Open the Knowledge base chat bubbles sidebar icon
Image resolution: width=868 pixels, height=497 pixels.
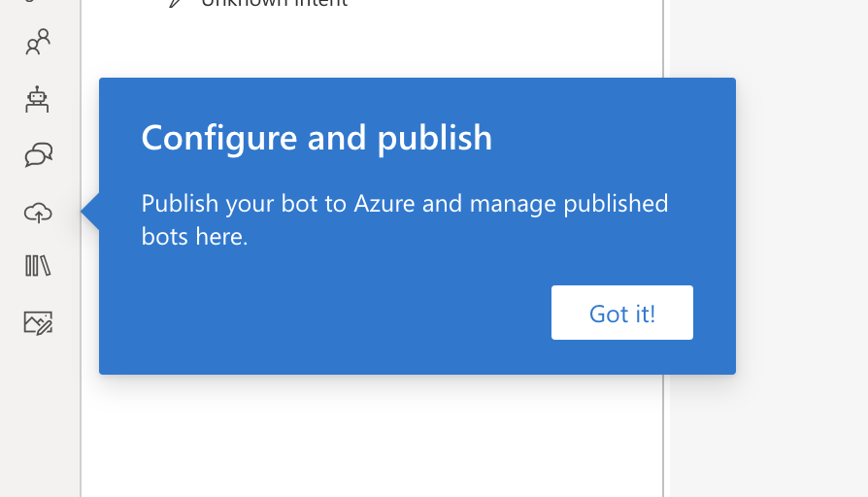(38, 155)
